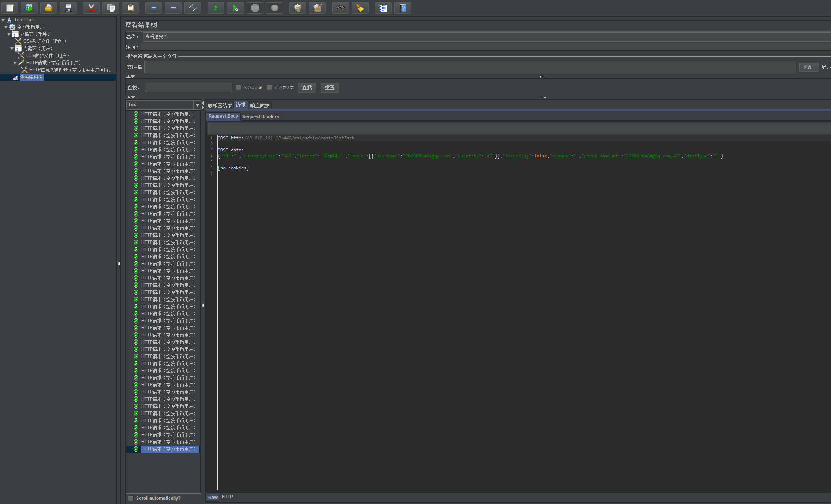Screen dimensions: 831x504
Task: Save the test plan with disk icon
Action: tap(68, 8)
